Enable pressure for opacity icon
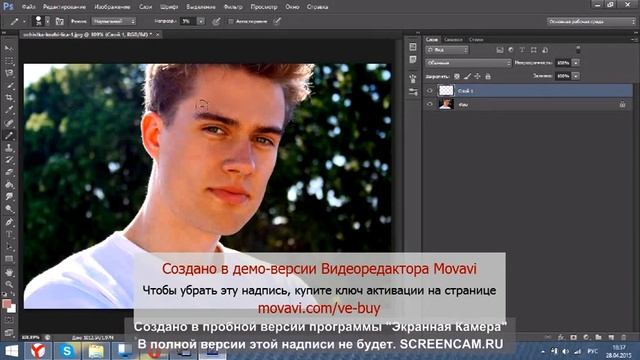The height and width of the screenshot is (360, 640). coord(216,21)
